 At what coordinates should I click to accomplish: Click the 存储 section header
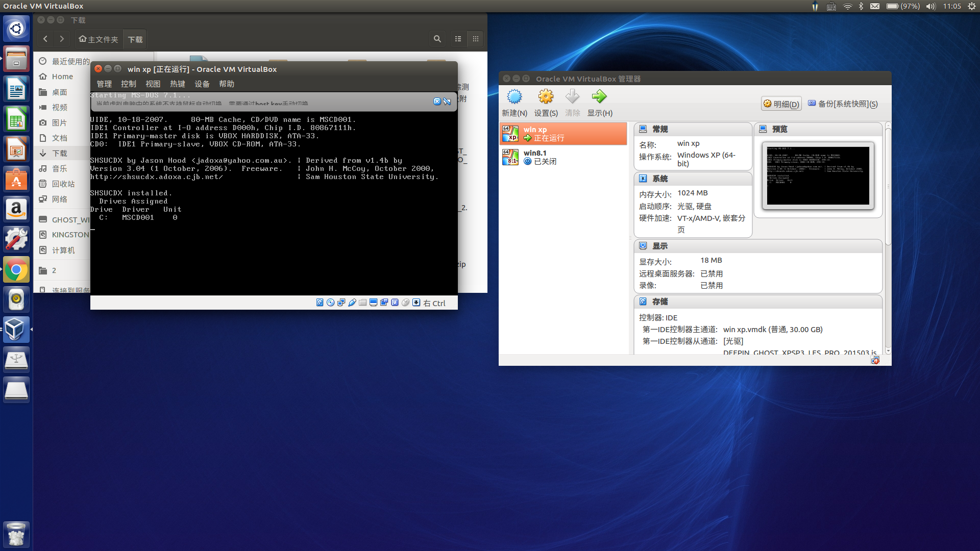(x=758, y=302)
